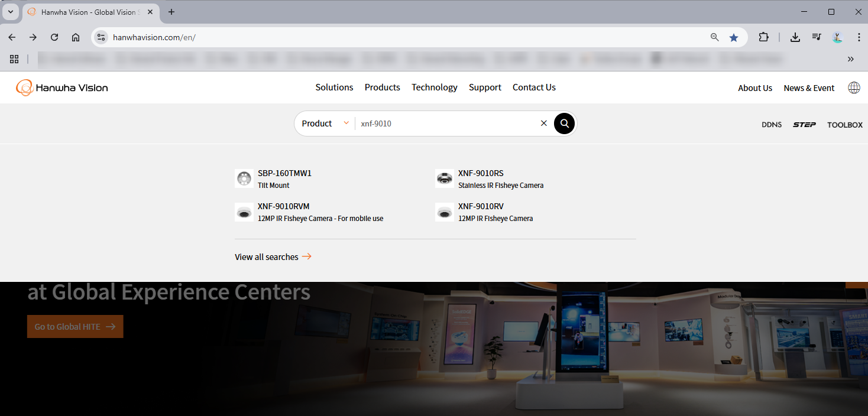This screenshot has height=416, width=868.
Task: Select the SBP-160TMW1 search result
Action: point(284,173)
